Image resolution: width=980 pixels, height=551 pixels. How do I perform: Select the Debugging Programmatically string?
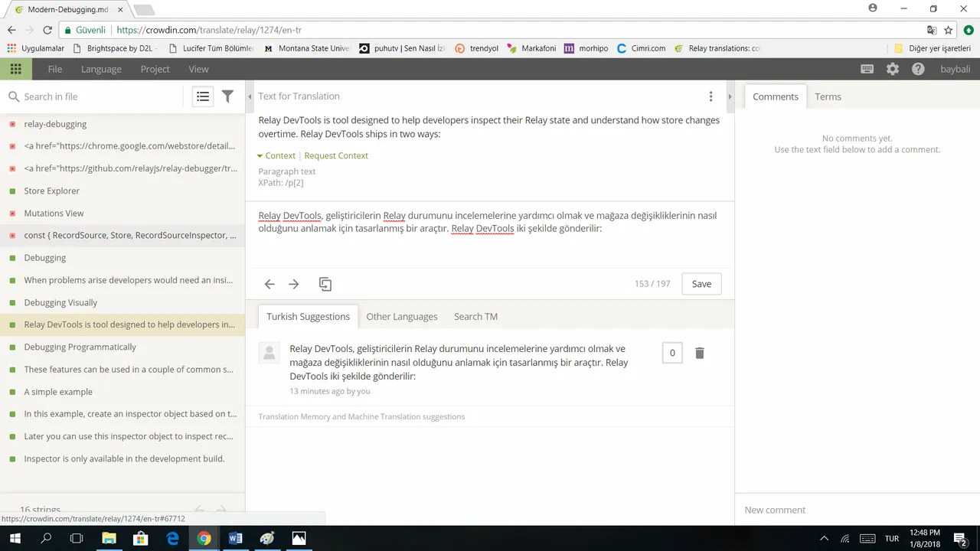coord(122,347)
